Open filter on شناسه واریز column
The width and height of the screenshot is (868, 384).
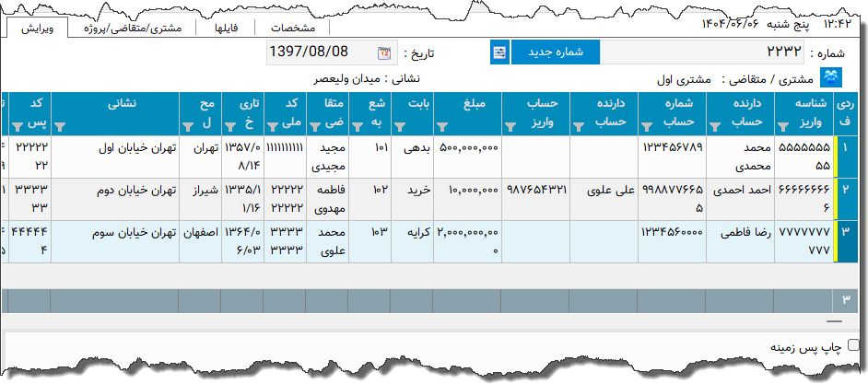point(782,128)
